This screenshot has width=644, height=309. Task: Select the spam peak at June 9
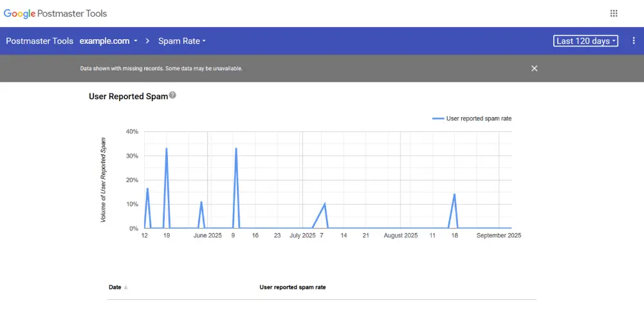tap(236, 149)
